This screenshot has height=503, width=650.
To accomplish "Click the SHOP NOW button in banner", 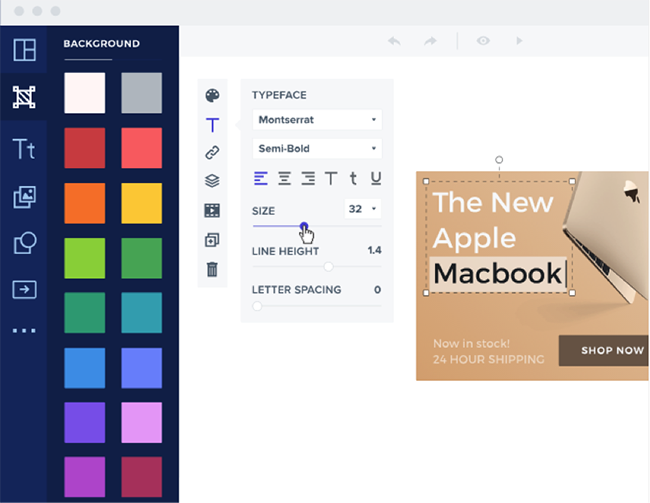I will point(604,351).
